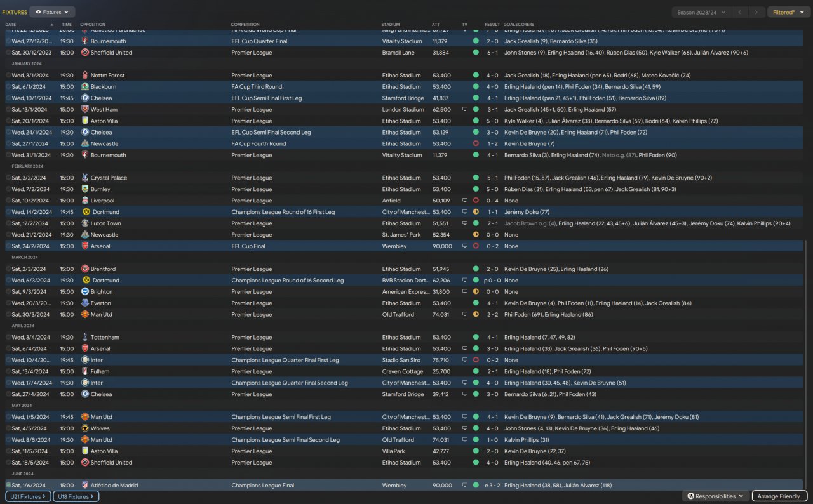Open the Stadio San Siro stadium link

tap(402, 361)
